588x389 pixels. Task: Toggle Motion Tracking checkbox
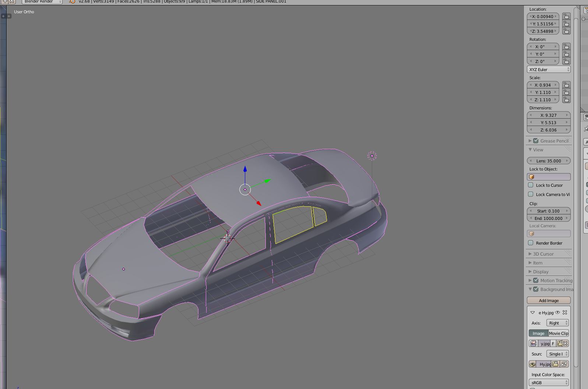click(536, 280)
